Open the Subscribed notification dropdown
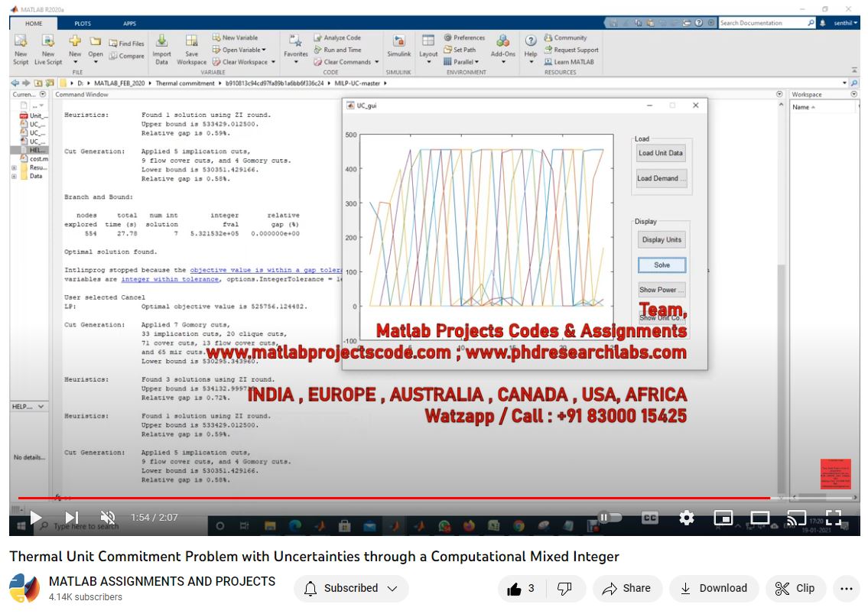Viewport: 868px width, 614px height. [351, 588]
